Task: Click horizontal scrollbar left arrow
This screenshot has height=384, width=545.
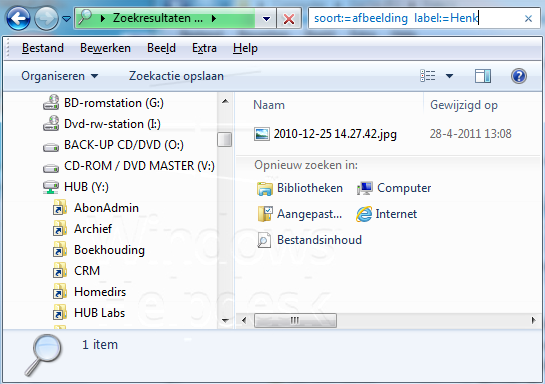Action: click(244, 320)
